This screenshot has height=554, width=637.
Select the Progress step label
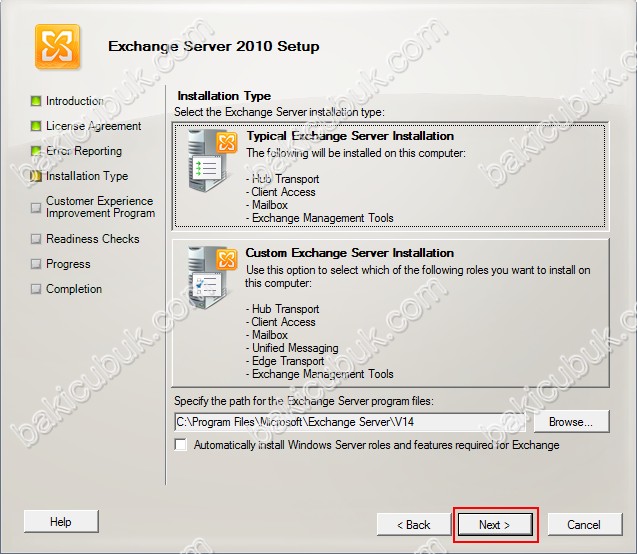point(68,264)
